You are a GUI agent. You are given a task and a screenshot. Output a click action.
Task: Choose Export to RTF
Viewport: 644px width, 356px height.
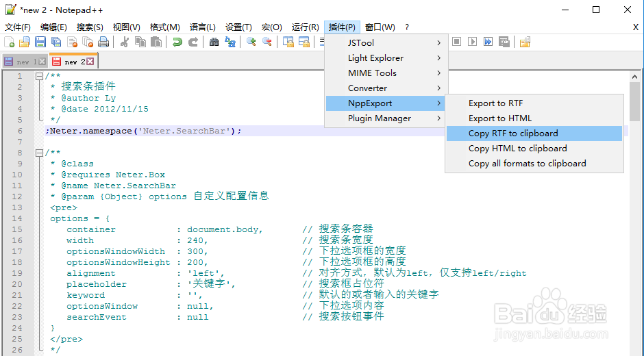click(x=534, y=103)
